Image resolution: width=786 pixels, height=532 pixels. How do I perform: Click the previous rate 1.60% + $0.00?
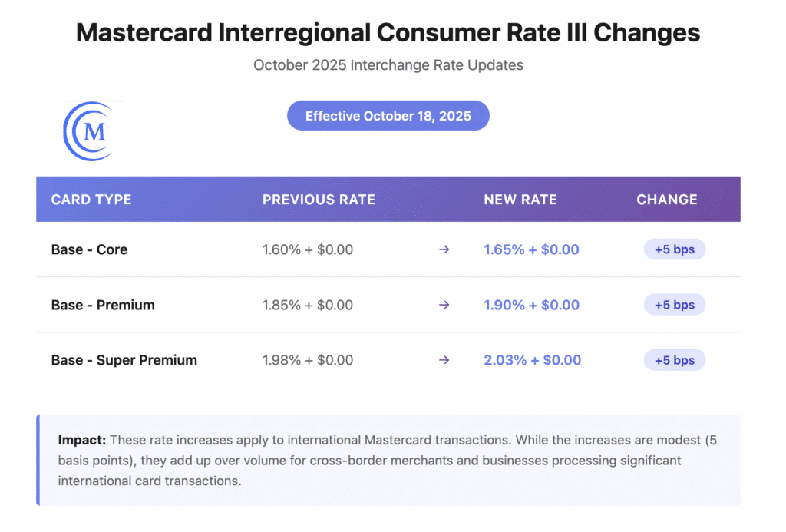(x=308, y=249)
